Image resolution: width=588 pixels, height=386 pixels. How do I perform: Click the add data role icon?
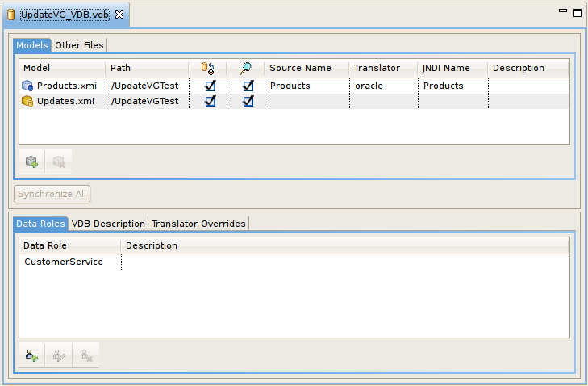click(31, 355)
